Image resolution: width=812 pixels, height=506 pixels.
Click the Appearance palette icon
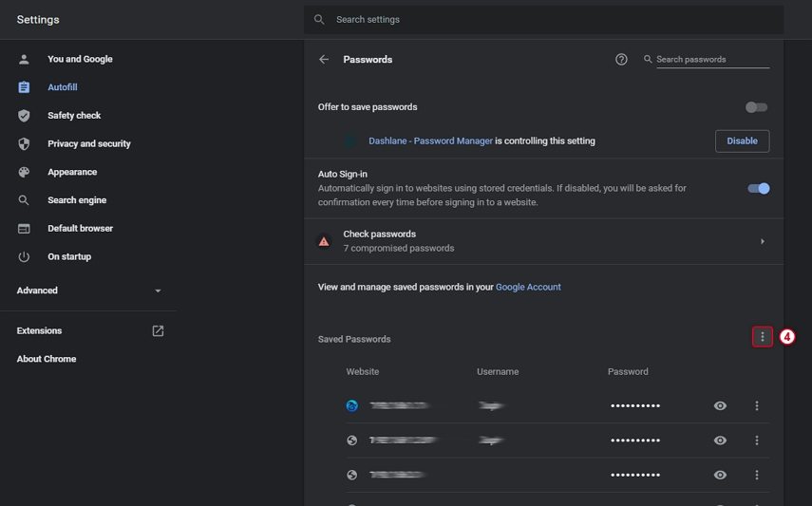(24, 172)
